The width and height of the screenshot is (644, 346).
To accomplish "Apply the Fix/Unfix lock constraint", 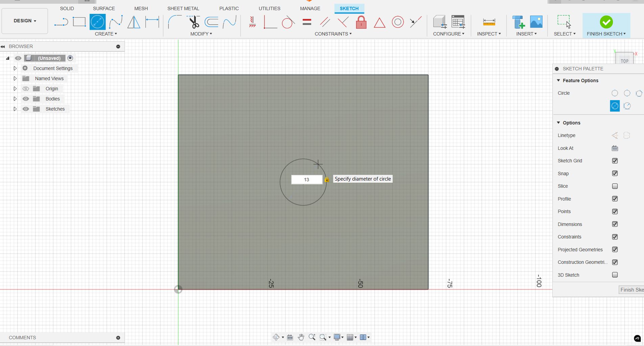I will (x=361, y=22).
